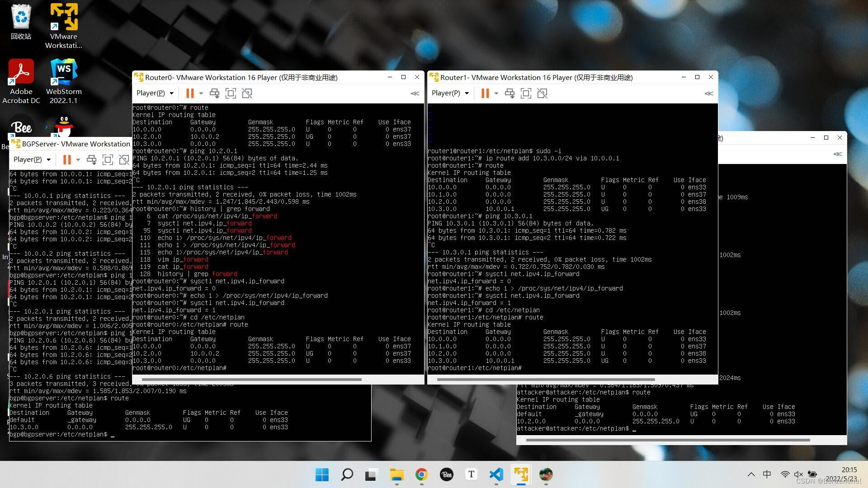Screen dimensions: 868x488
Task: Toggle Unity mode in Router1 toolbar
Action: point(542,93)
